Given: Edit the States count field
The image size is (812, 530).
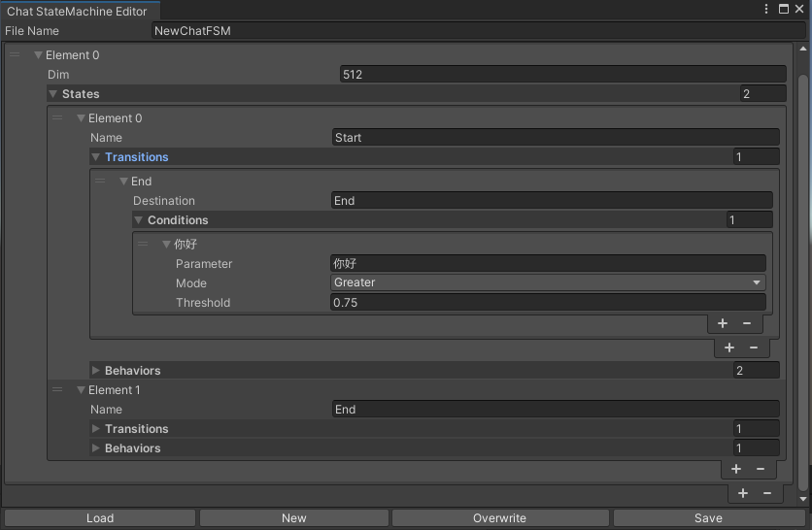Looking at the screenshot, I should [762, 94].
